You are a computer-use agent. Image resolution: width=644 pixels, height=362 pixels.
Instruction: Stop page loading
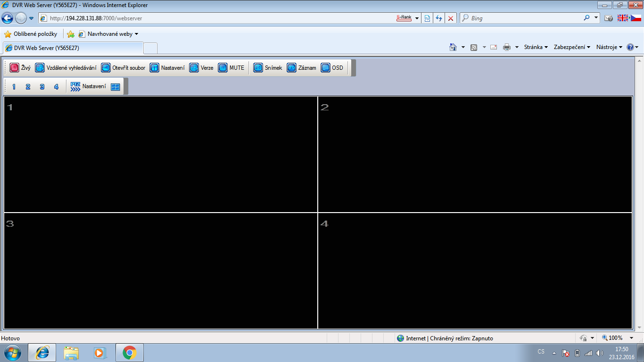(451, 18)
